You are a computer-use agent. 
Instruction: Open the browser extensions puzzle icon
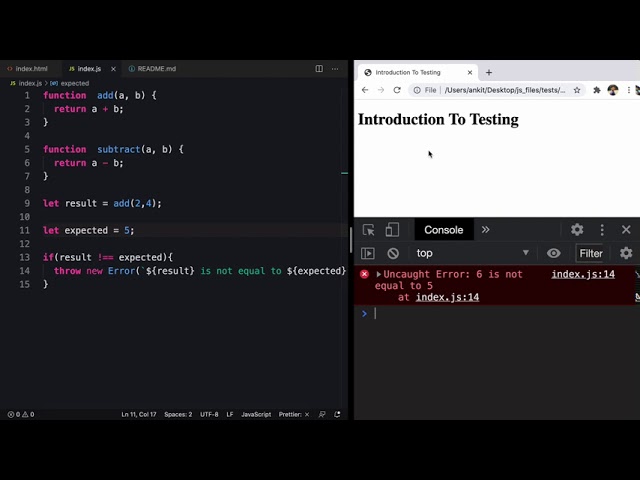pyautogui.click(x=597, y=90)
